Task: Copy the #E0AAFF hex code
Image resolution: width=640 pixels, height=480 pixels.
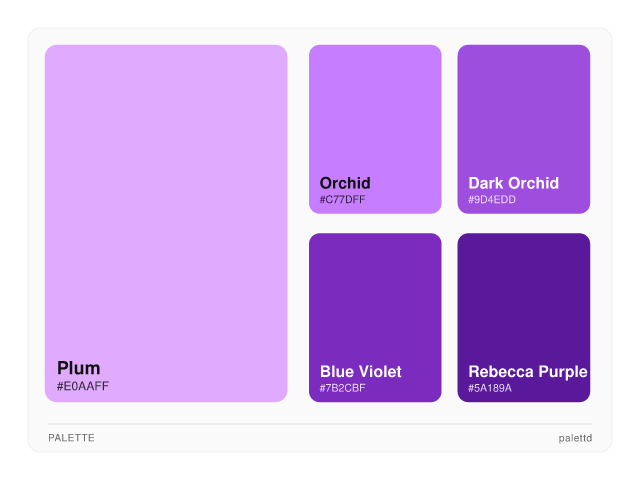Action: coord(83,386)
